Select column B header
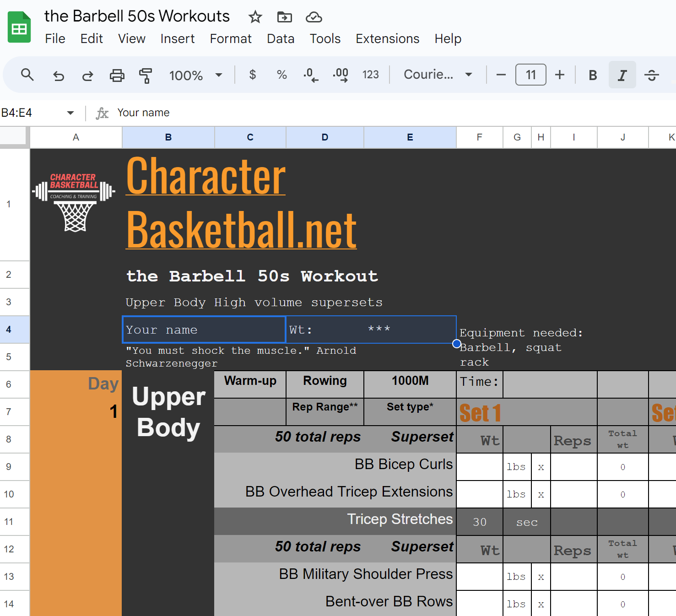 pos(168,137)
